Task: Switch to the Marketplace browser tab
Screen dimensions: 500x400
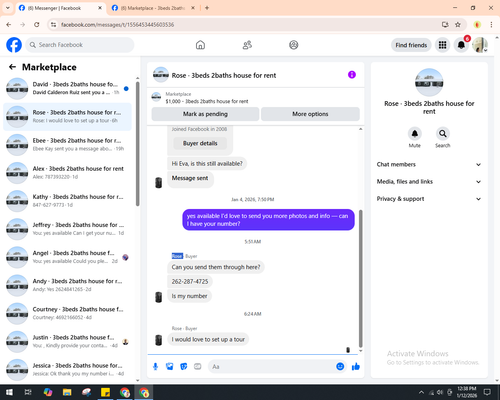Action: tap(153, 8)
